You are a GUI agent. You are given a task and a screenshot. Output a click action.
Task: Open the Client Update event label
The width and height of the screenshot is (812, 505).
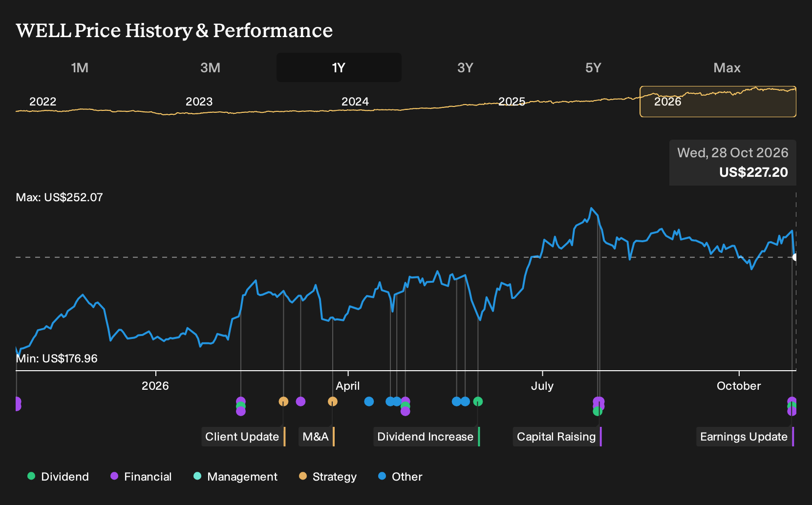pos(243,437)
